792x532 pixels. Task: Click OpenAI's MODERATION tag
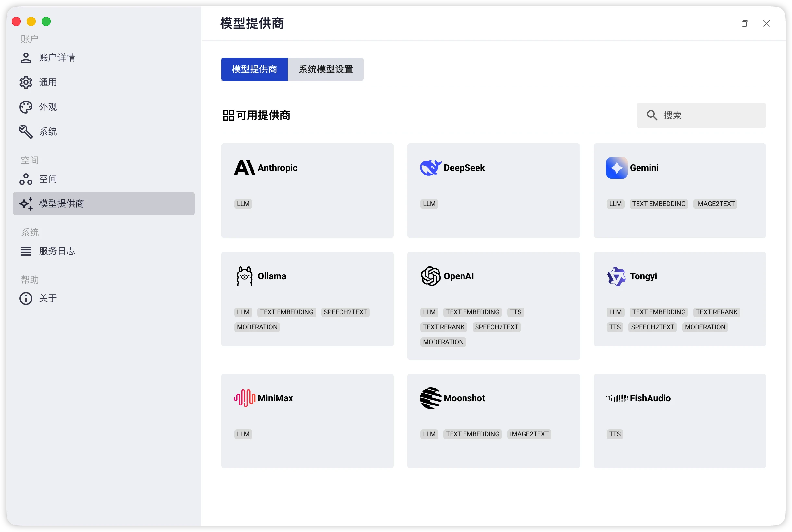coord(443,342)
